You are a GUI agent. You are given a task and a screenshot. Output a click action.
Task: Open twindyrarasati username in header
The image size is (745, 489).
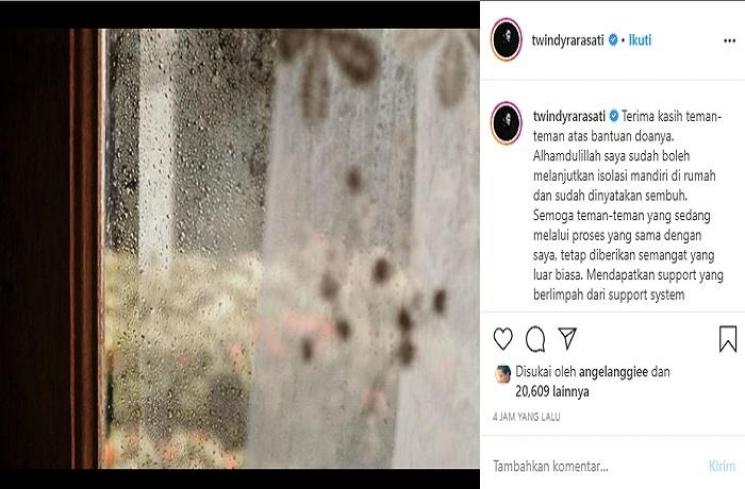tap(568, 40)
